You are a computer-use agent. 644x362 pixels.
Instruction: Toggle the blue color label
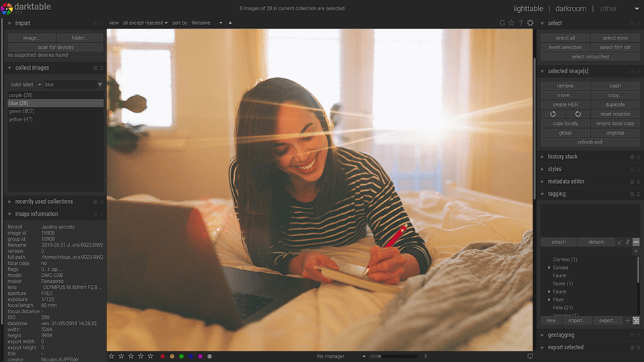point(191,356)
